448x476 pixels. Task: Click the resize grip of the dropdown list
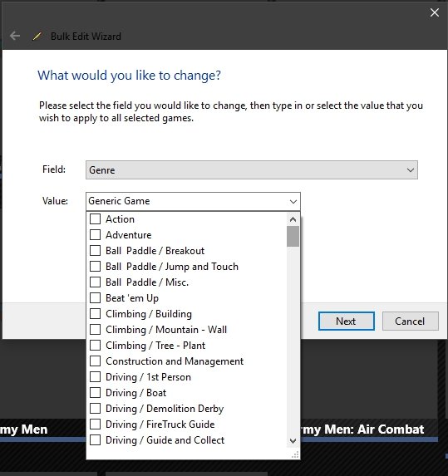pyautogui.click(x=295, y=454)
